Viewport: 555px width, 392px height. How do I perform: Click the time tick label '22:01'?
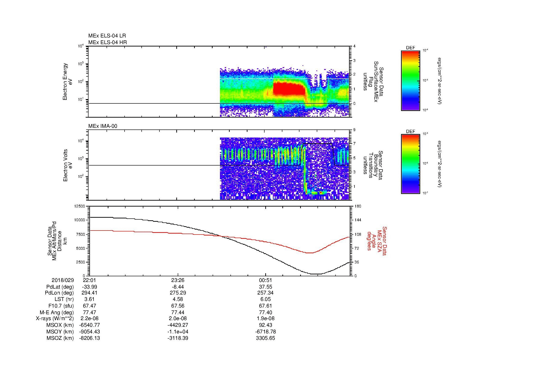click(89, 280)
